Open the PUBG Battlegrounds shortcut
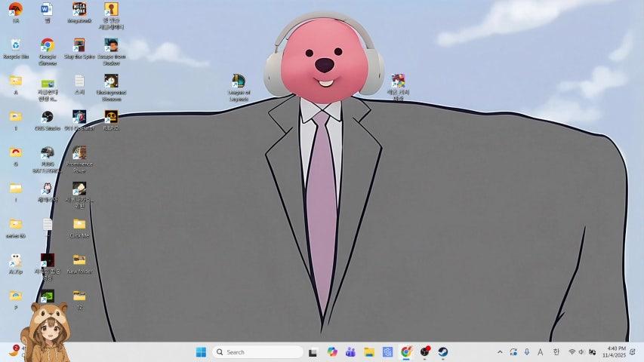 click(47, 153)
